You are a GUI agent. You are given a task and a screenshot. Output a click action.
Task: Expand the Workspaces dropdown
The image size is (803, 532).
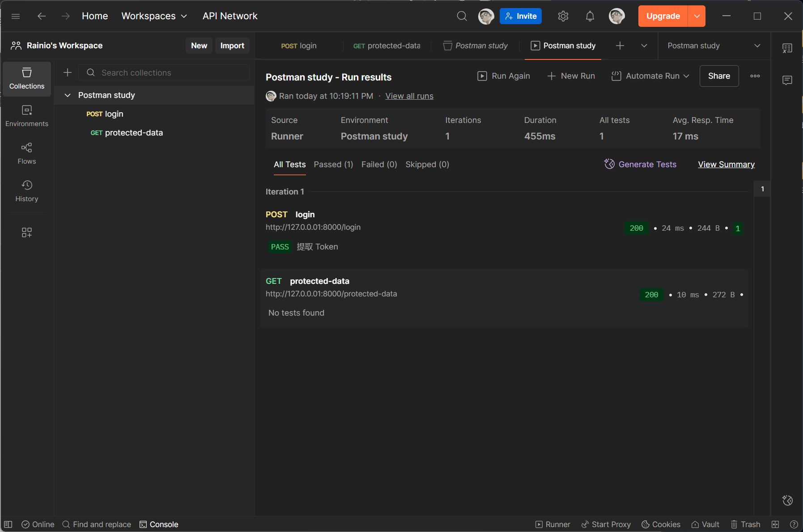(x=154, y=16)
